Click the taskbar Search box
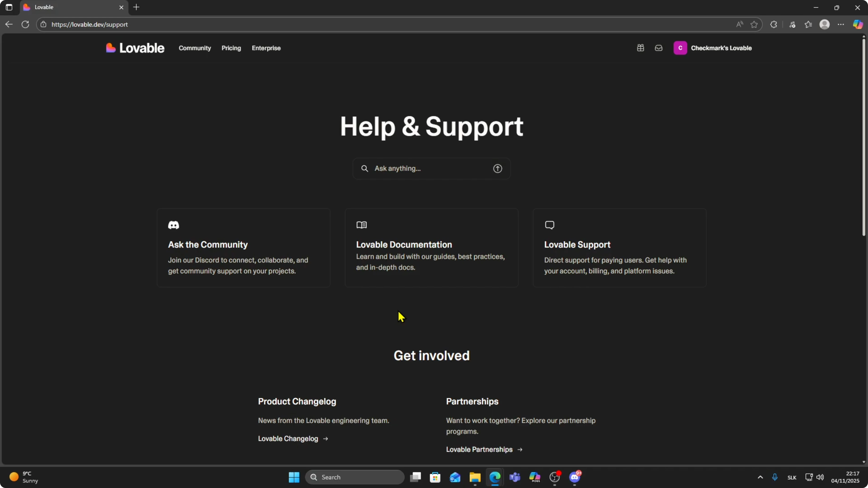Screen dimensions: 868x488 pos(355,477)
